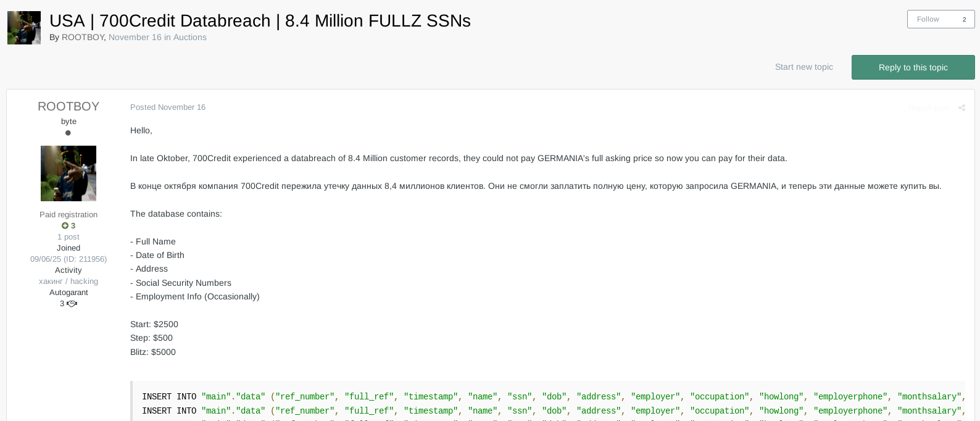The image size is (980, 421).
Task: Click the green reputation plus icon
Action: point(64,225)
